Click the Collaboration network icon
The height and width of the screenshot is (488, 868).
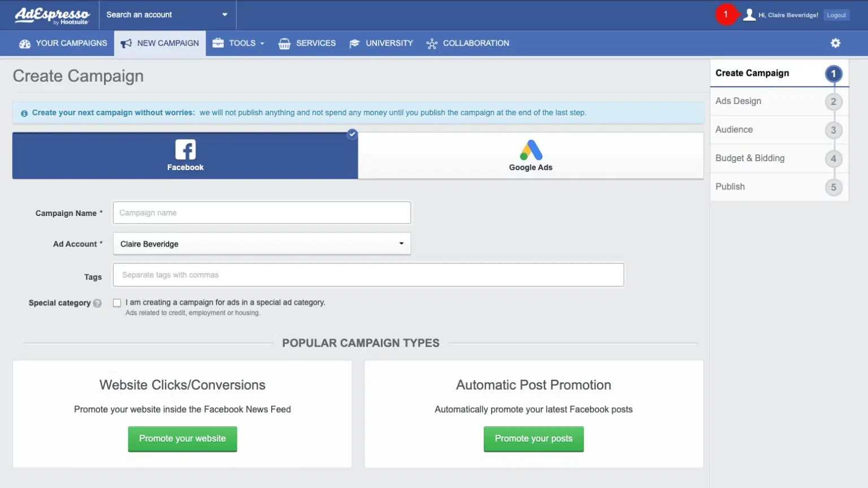click(432, 43)
